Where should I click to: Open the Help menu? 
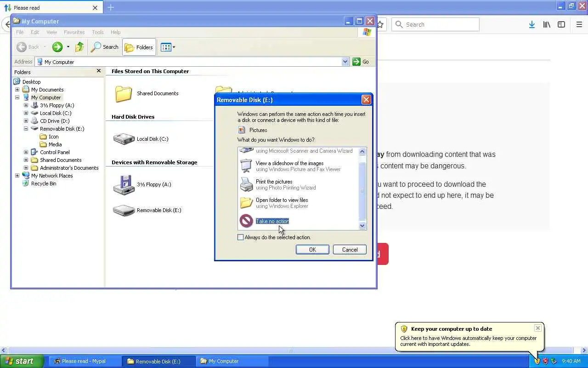click(x=116, y=32)
